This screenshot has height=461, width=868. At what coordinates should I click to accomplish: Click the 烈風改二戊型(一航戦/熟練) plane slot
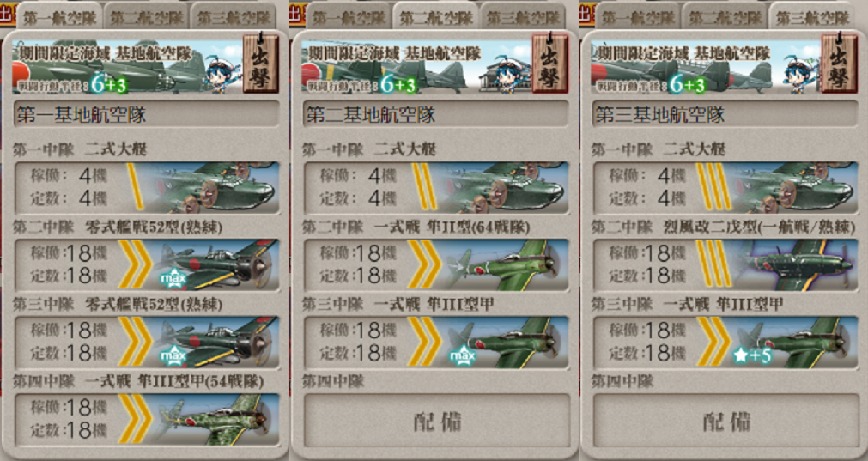click(725, 264)
